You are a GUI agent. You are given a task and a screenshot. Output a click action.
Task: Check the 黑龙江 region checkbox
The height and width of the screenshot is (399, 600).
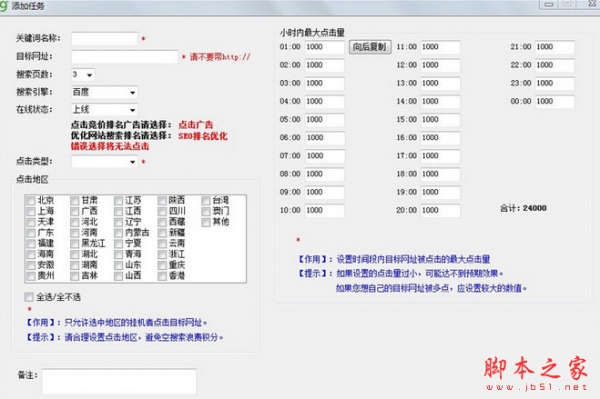75,243
